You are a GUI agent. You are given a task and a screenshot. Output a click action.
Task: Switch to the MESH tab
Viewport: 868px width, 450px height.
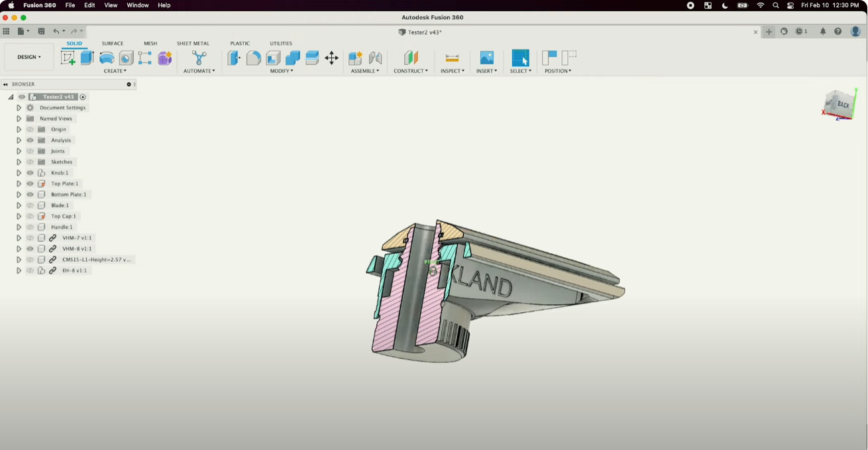tap(150, 44)
